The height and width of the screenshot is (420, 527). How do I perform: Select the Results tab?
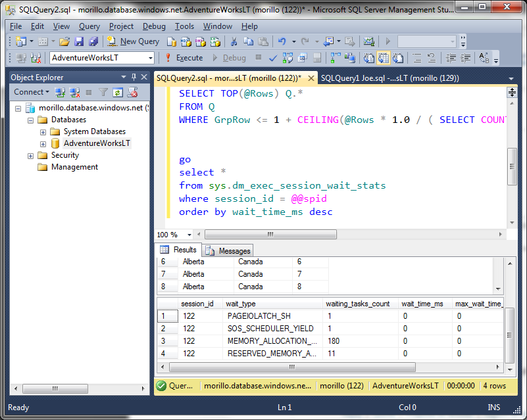click(x=178, y=250)
